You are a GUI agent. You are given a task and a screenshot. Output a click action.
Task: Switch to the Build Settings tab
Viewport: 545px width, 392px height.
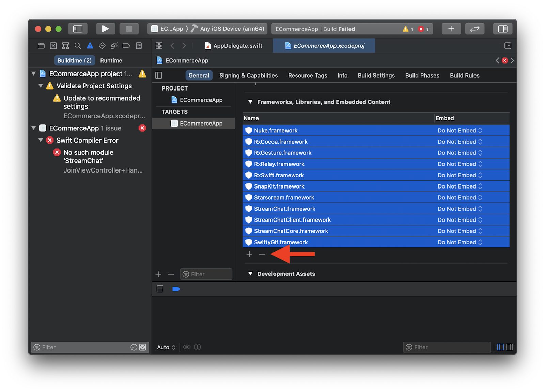376,75
